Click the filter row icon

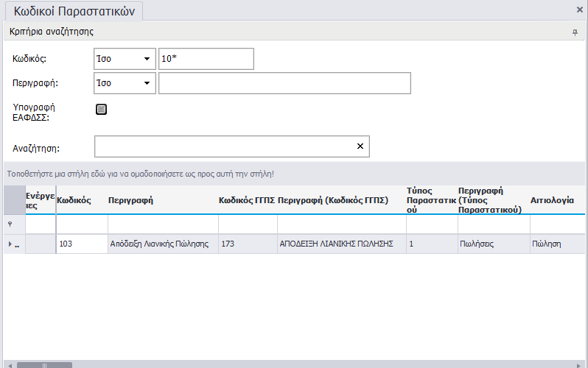pos(10,224)
